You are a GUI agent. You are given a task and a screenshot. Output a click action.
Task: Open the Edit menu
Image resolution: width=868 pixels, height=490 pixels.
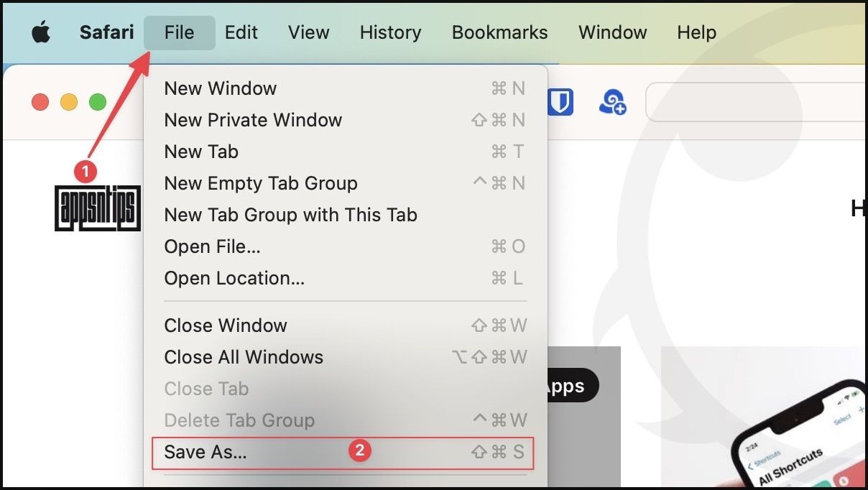(241, 32)
